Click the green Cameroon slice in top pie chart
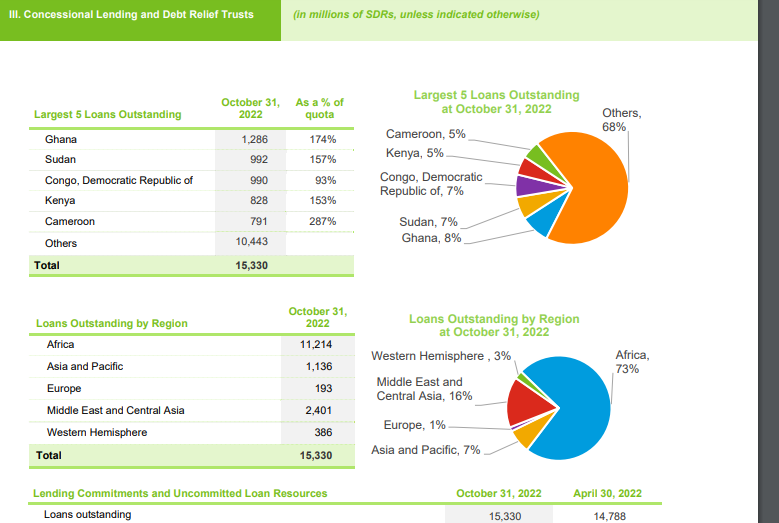Viewport: 779px width, 523px height. coord(538,155)
